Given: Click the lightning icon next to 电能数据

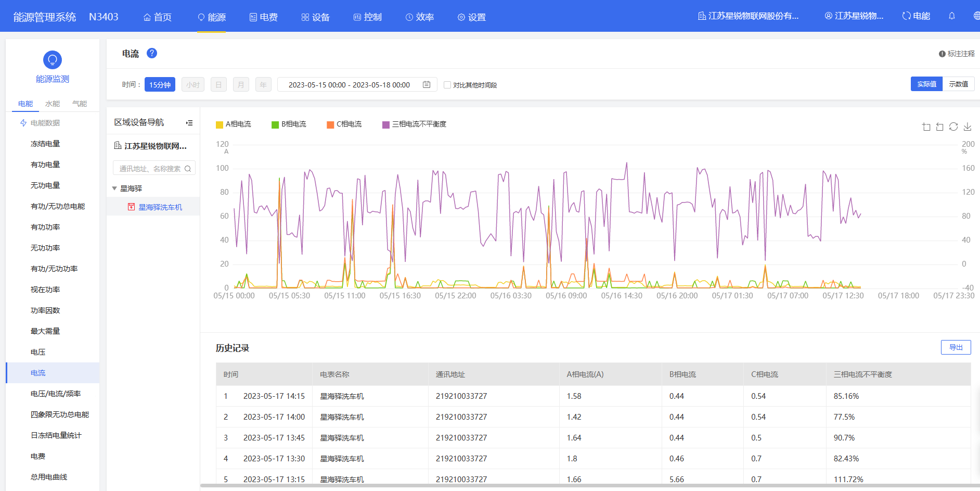Looking at the screenshot, I should pyautogui.click(x=23, y=123).
